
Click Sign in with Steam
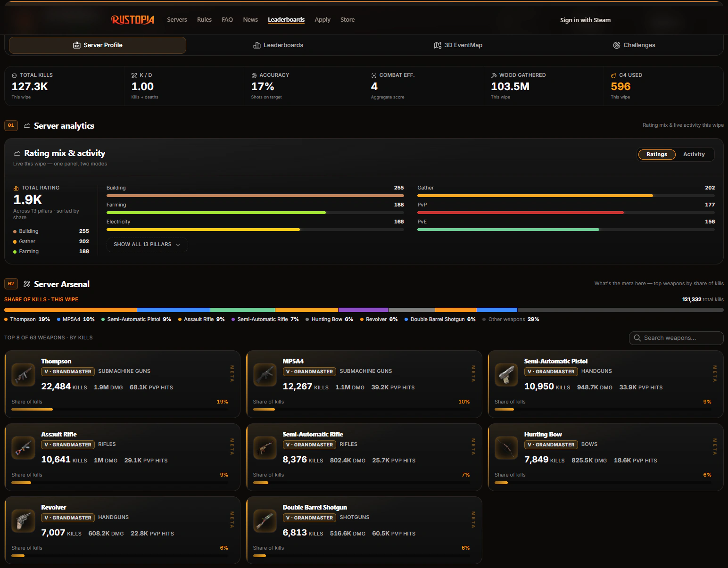tap(585, 20)
